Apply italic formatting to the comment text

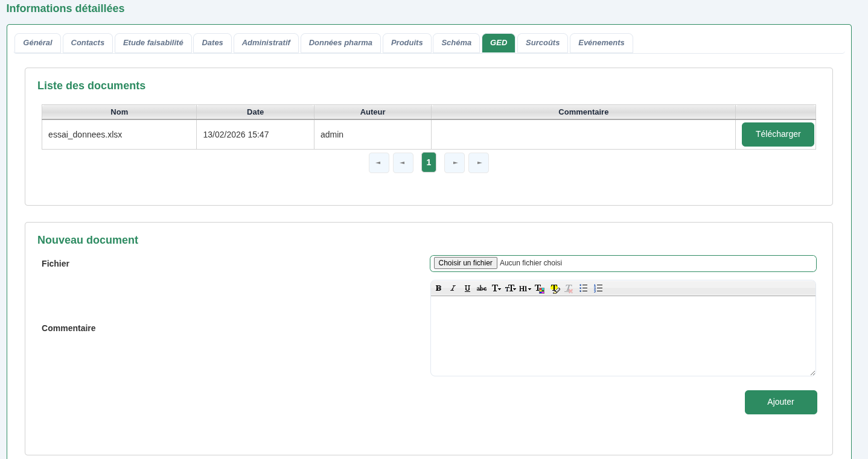click(452, 288)
